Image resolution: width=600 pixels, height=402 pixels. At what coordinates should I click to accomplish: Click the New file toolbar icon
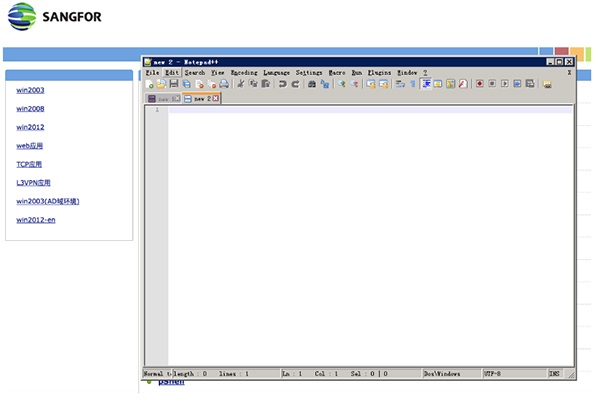pyautogui.click(x=150, y=85)
